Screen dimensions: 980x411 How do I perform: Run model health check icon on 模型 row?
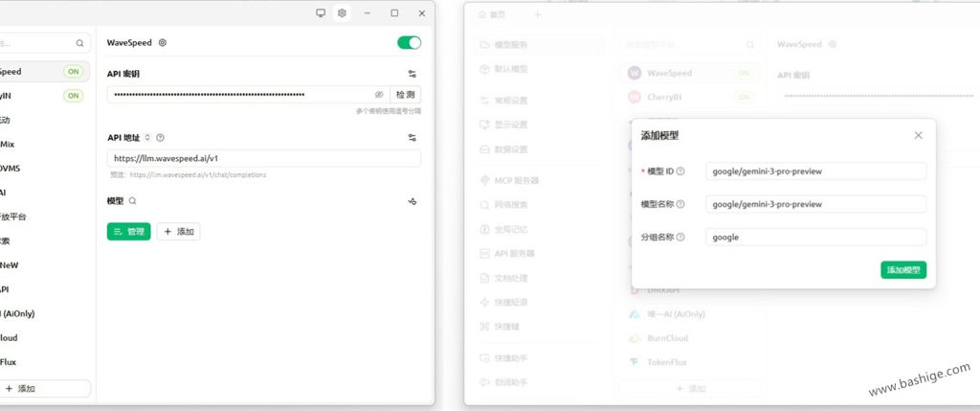point(412,201)
